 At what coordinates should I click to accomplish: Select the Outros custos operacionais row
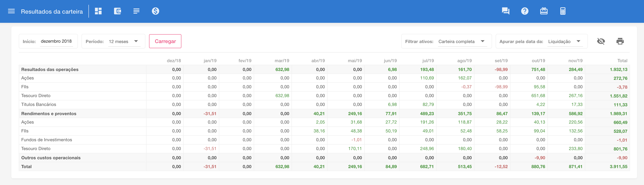51,158
